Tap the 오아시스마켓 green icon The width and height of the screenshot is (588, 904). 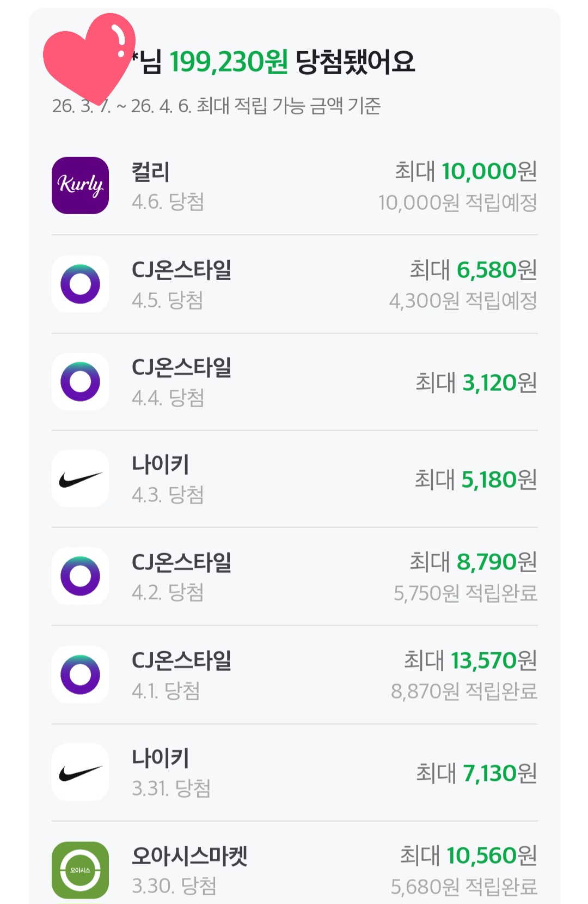[80, 870]
